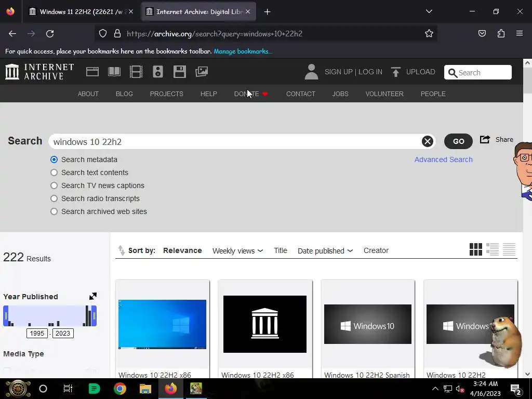Open the Web (Wayback) media icon
This screenshot has height=399, width=532.
tap(92, 72)
